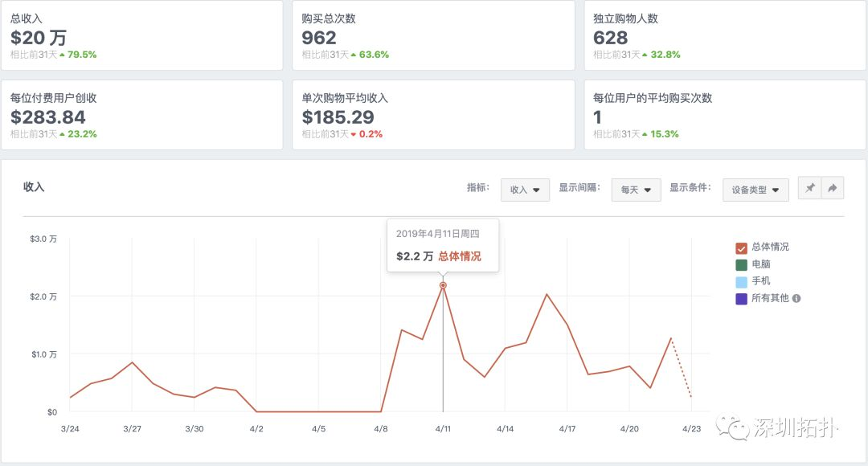Click the 2019年4月11日 tooltip box
Viewport: 868px width, 466px height.
coord(442,245)
